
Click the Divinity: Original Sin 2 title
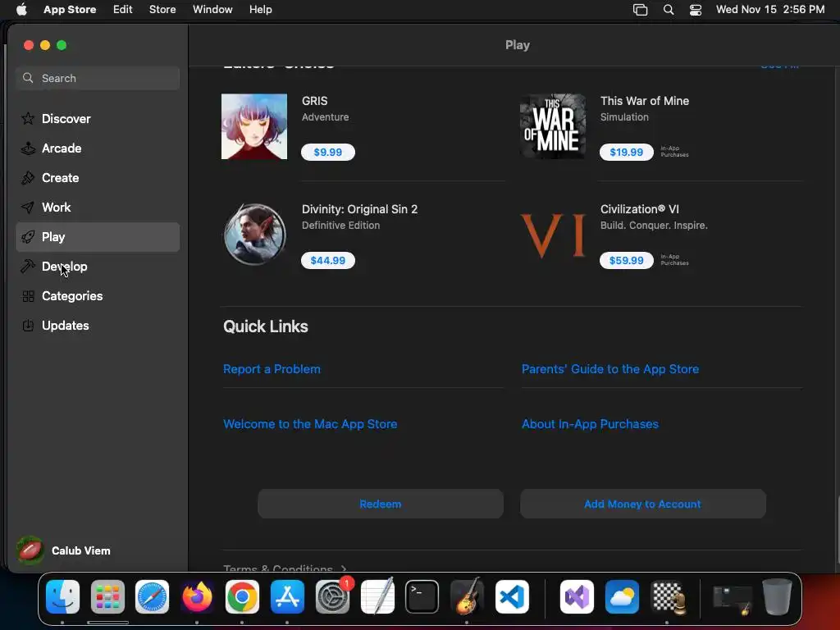359,209
